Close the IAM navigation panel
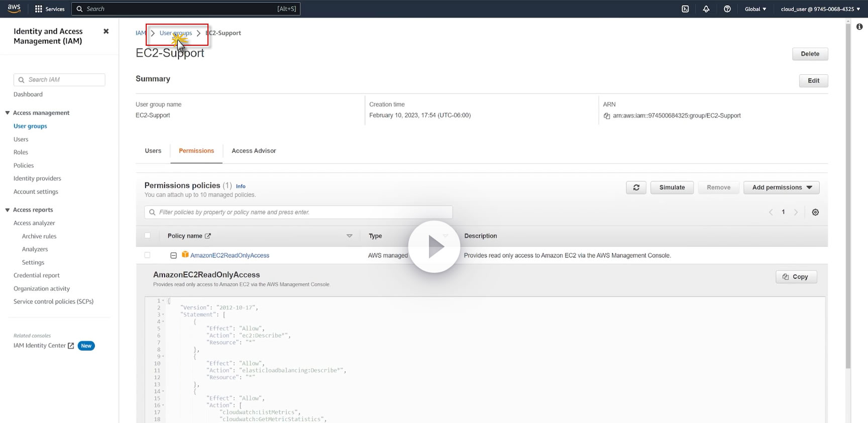 106,31
